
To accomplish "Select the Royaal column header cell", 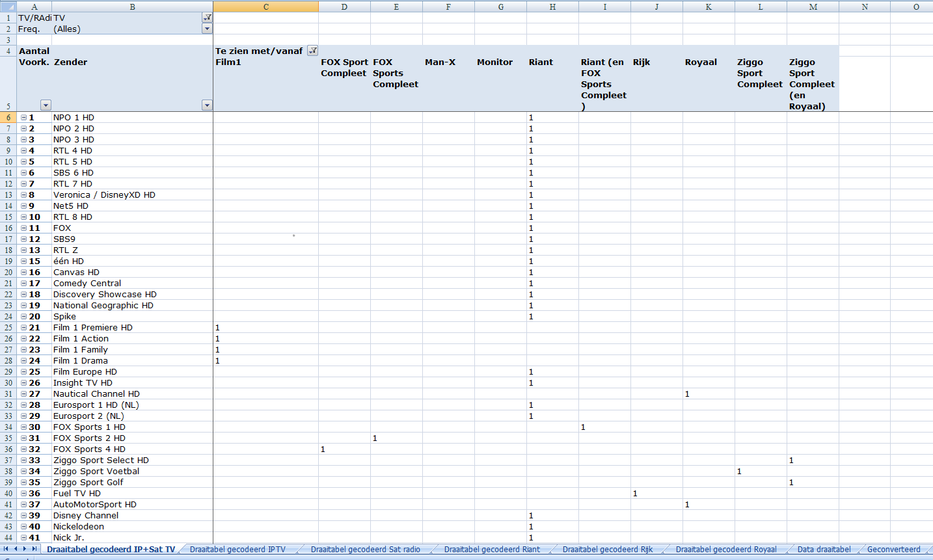I will (709, 84).
